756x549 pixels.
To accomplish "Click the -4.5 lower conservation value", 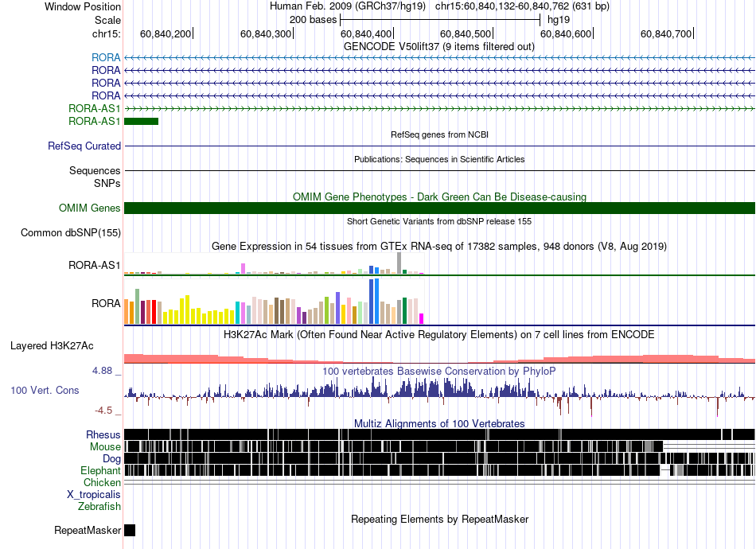I will tap(103, 411).
